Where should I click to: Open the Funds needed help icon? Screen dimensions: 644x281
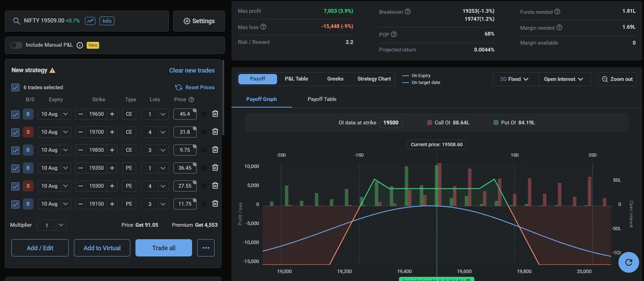click(557, 12)
